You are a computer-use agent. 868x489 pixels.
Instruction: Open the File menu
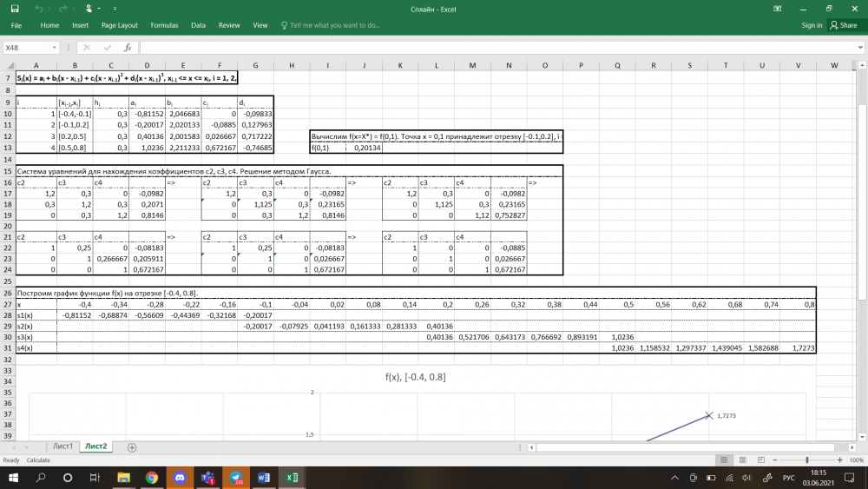point(16,25)
